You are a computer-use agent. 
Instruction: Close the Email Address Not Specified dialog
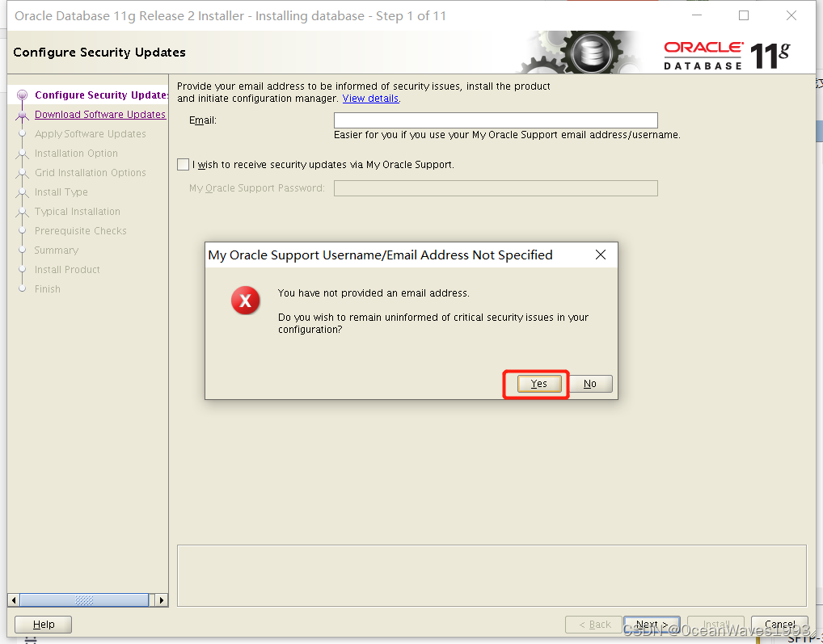601,255
